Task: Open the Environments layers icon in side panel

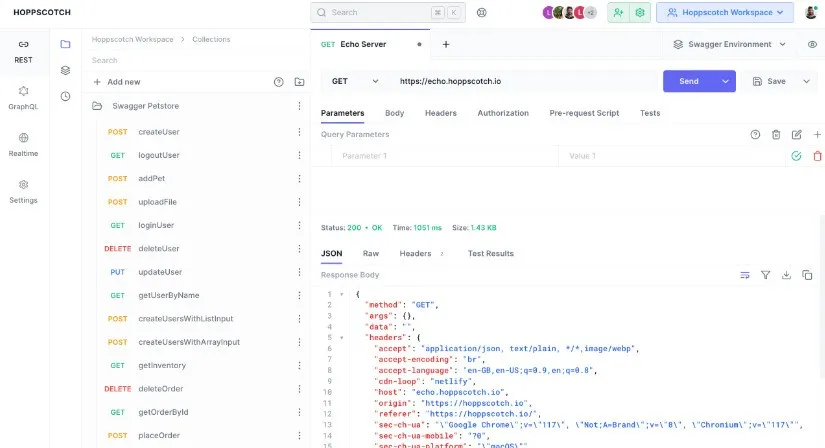Action: click(x=65, y=70)
